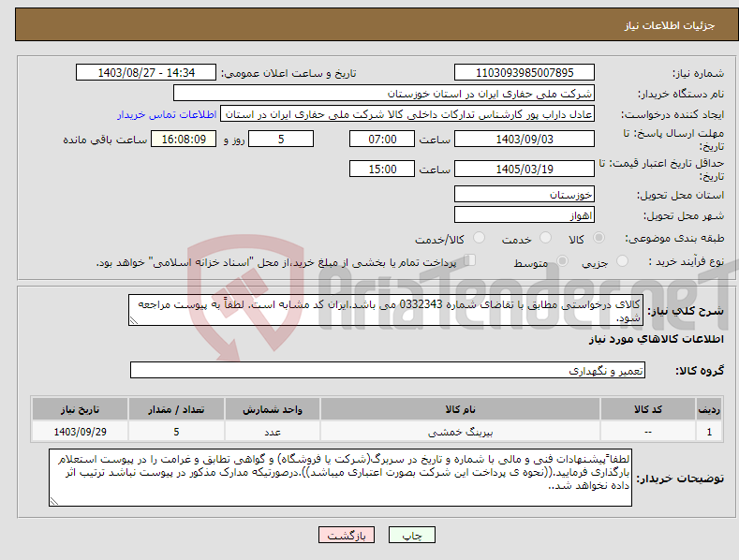
Task: Click the گروه کالا field تعمیر و نگهداری
Action: 388,370
